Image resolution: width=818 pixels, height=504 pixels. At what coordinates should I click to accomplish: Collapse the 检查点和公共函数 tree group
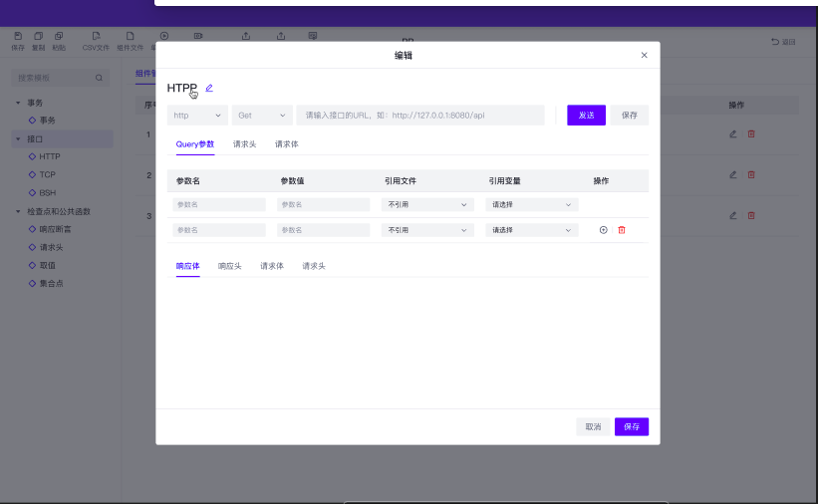18,211
